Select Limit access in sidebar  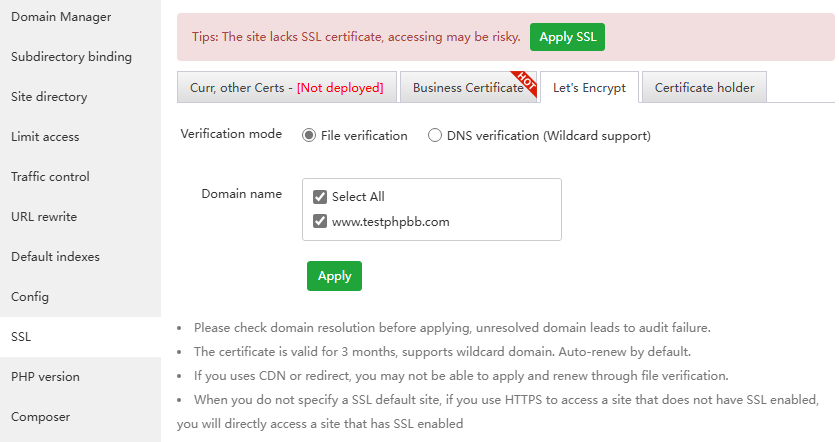[45, 137]
